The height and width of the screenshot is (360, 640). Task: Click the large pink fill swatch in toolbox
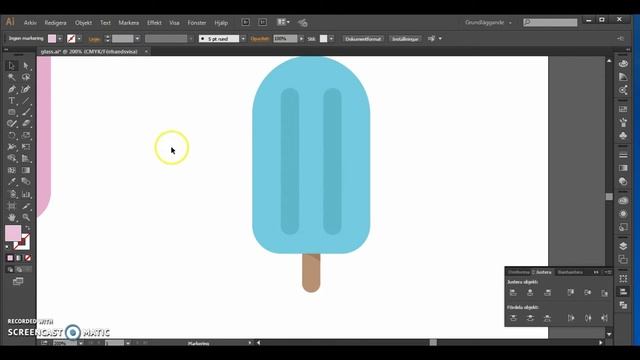13,233
